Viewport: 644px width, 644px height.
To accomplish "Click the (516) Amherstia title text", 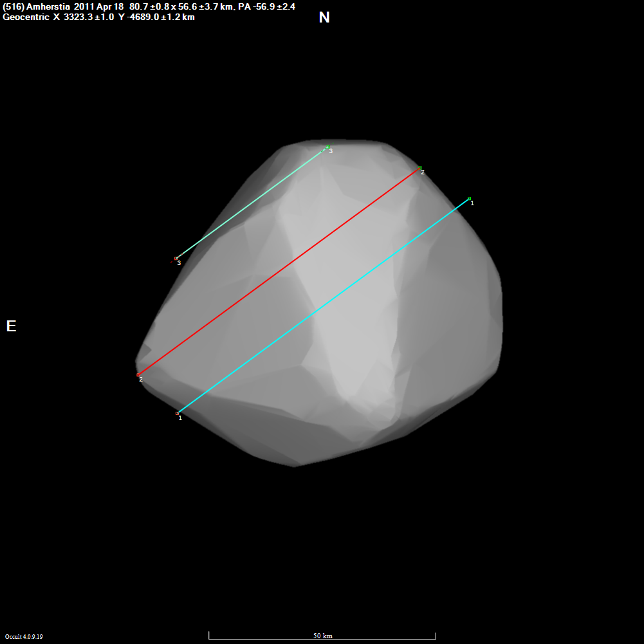I will point(36,7).
